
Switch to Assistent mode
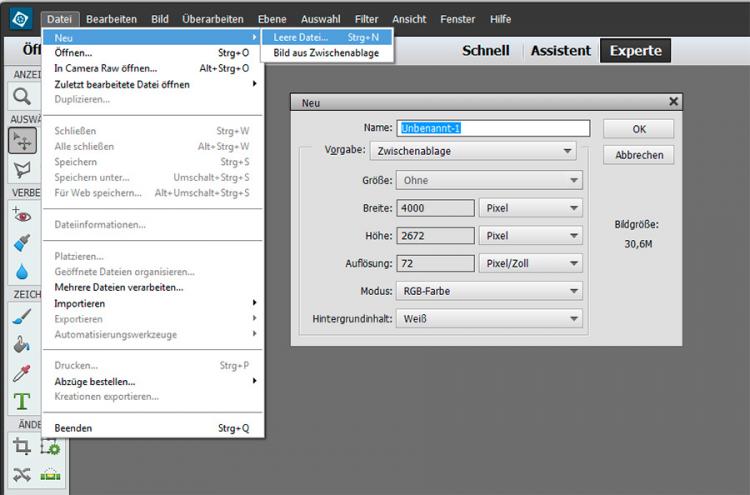[560, 51]
